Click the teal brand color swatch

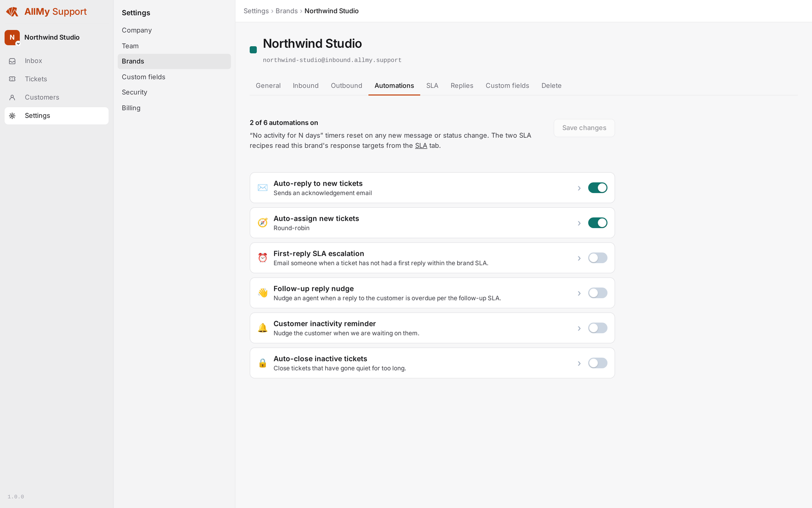coord(253,50)
